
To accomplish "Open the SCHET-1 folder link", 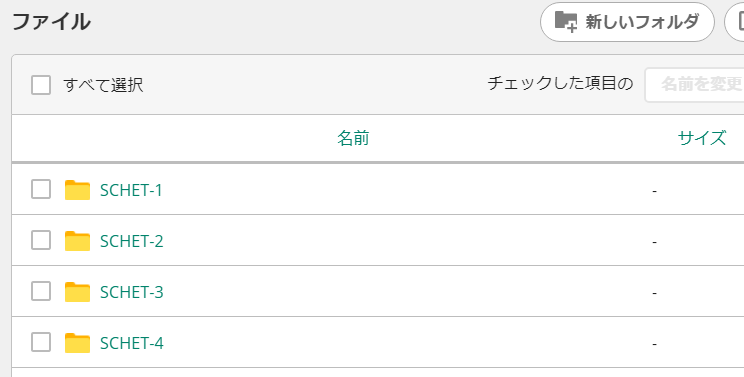I will pos(131,190).
